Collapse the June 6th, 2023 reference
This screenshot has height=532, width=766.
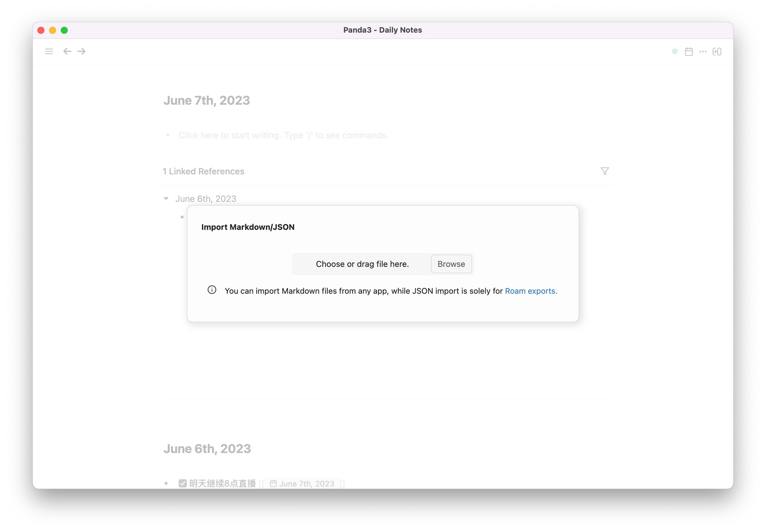pos(166,199)
